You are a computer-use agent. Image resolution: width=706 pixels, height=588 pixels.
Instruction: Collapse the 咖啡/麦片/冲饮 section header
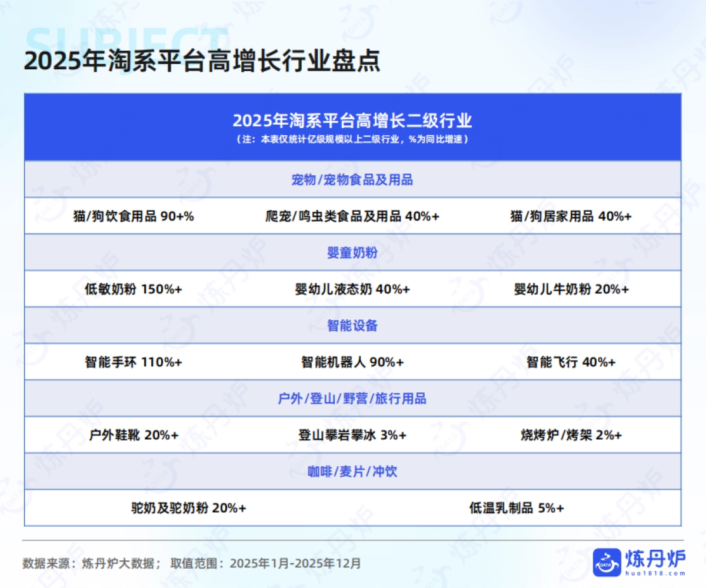click(353, 471)
